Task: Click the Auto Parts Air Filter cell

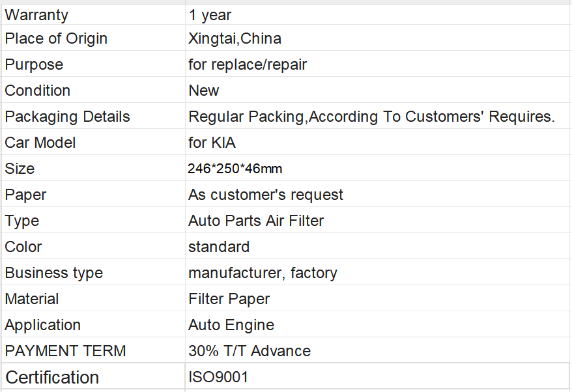Action: coord(379,221)
